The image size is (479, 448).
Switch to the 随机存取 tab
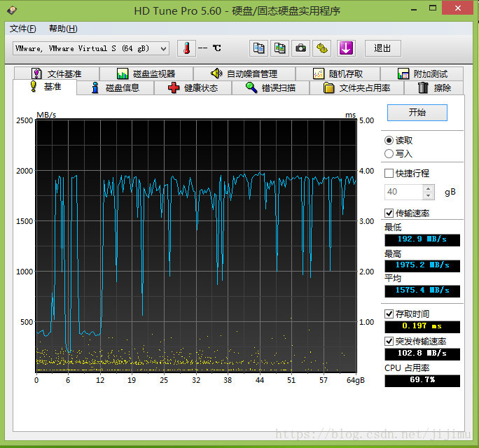pyautogui.click(x=338, y=73)
